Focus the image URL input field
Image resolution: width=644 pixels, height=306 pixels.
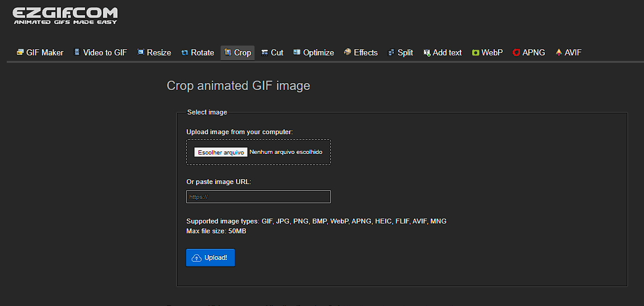pos(258,197)
